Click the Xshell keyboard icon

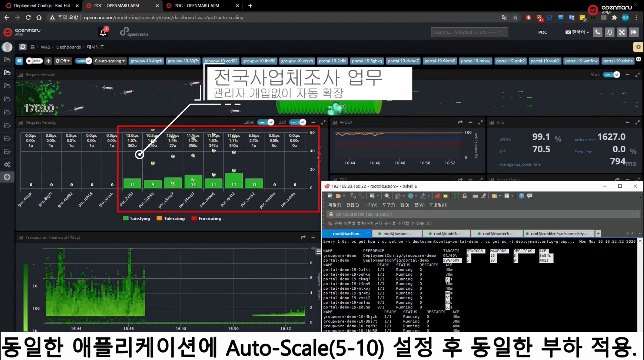(475, 196)
